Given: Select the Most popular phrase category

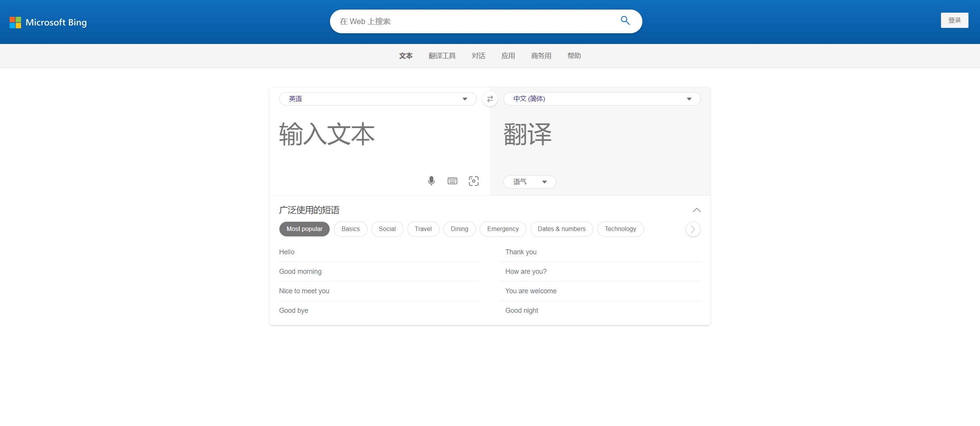Looking at the screenshot, I should tap(304, 229).
